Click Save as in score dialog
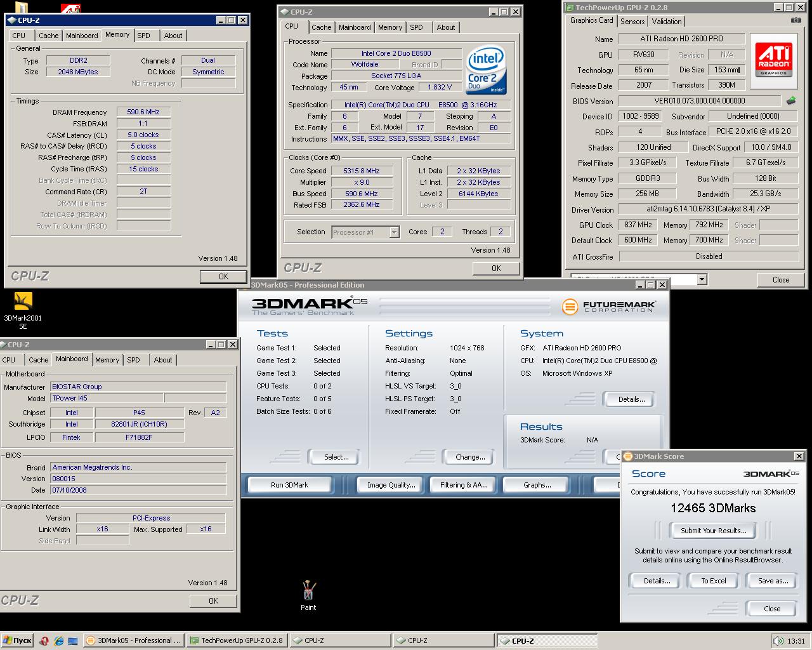Image resolution: width=812 pixels, height=650 pixels. pyautogui.click(x=773, y=581)
